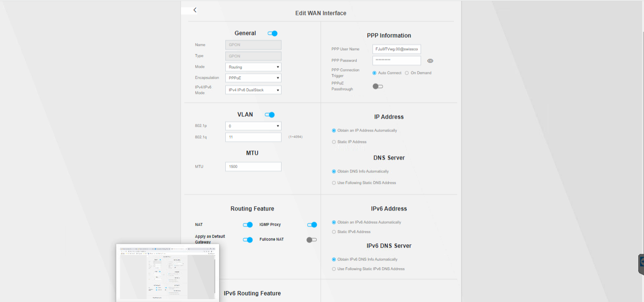The height and width of the screenshot is (302, 644).
Task: Choose Use Following Static DNS Address
Action: [334, 183]
